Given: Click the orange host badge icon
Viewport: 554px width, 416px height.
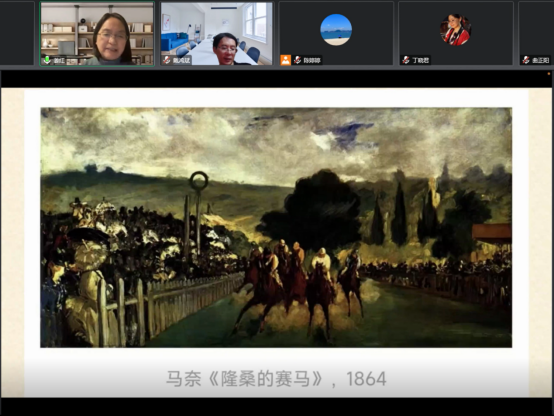Looking at the screenshot, I should 285,60.
